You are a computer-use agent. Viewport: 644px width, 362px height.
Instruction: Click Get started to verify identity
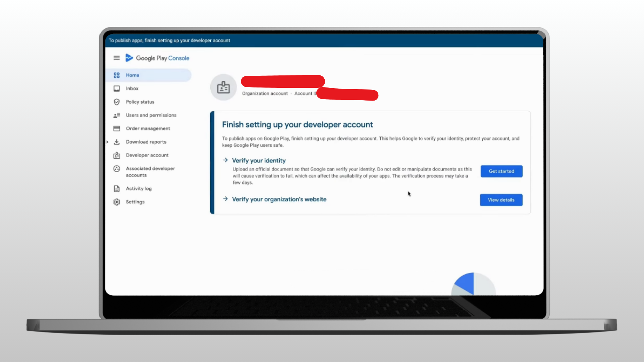coord(501,171)
